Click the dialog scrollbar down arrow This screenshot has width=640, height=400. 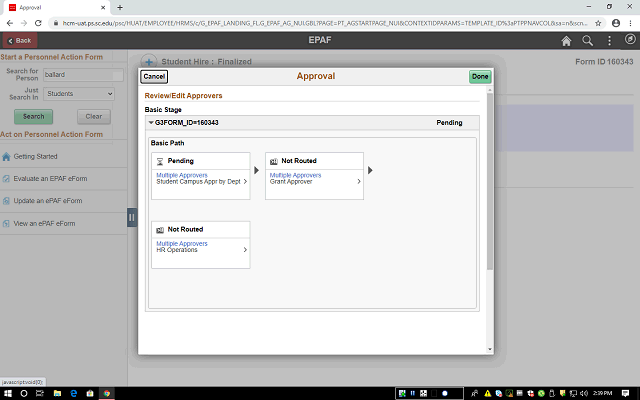[x=490, y=349]
